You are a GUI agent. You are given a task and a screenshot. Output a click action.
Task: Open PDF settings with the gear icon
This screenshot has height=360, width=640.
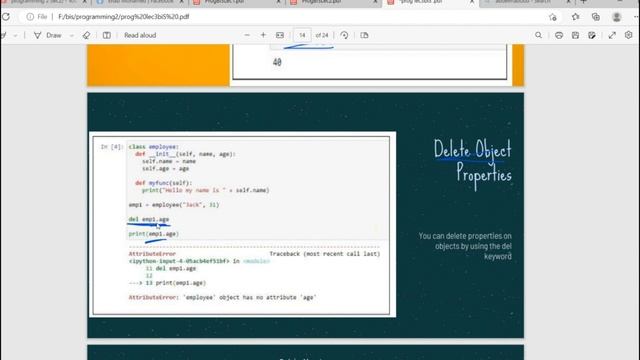coord(628,36)
